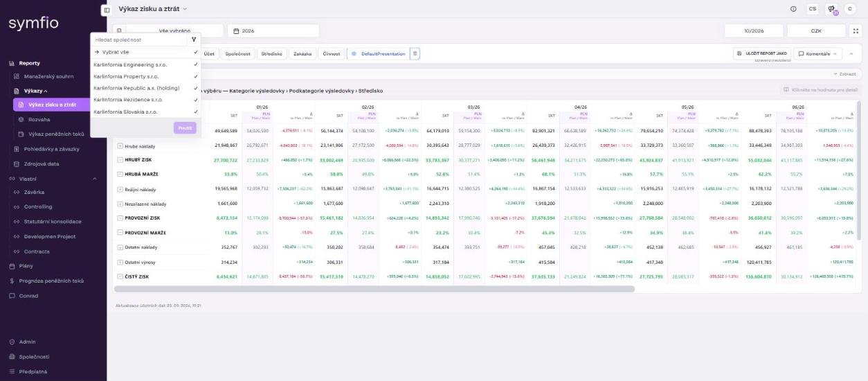Expand Nezařazené náklady row
The width and height of the screenshot is (868, 381).
[x=120, y=204]
